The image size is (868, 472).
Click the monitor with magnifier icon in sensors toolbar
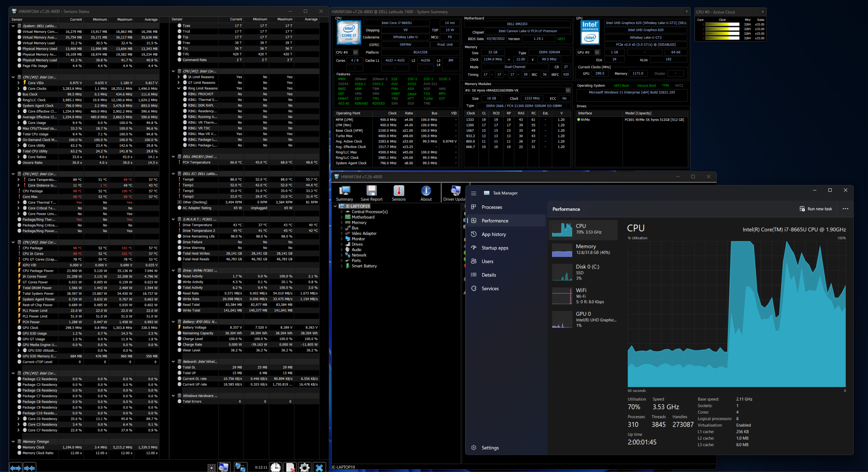coord(224,468)
